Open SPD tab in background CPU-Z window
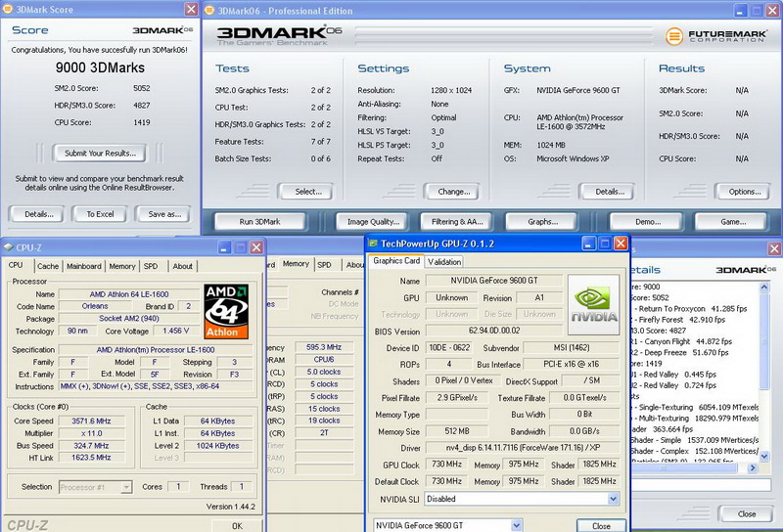783x532 pixels. pyautogui.click(x=325, y=265)
